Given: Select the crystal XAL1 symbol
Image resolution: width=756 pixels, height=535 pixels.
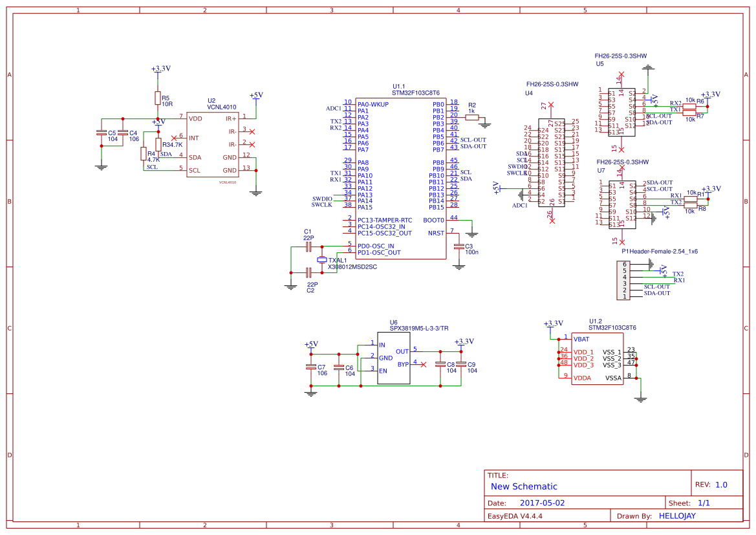Looking at the screenshot, I should pyautogui.click(x=323, y=260).
